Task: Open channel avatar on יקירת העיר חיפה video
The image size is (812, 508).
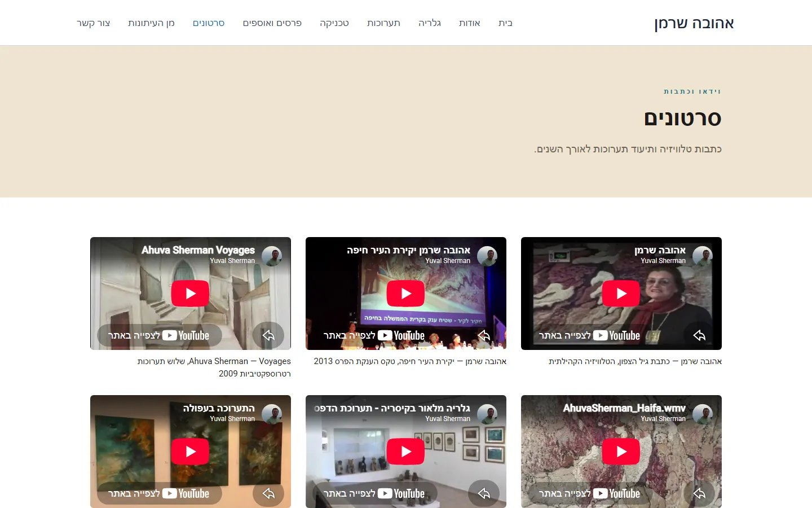Action: click(487, 256)
